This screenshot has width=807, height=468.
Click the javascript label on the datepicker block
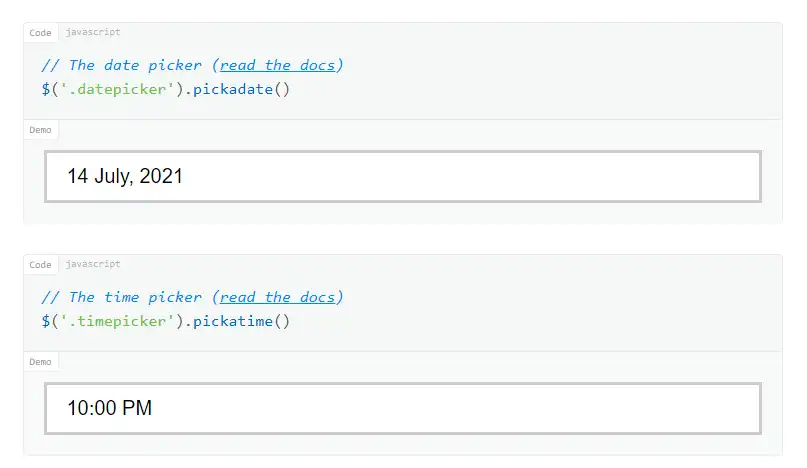click(92, 33)
